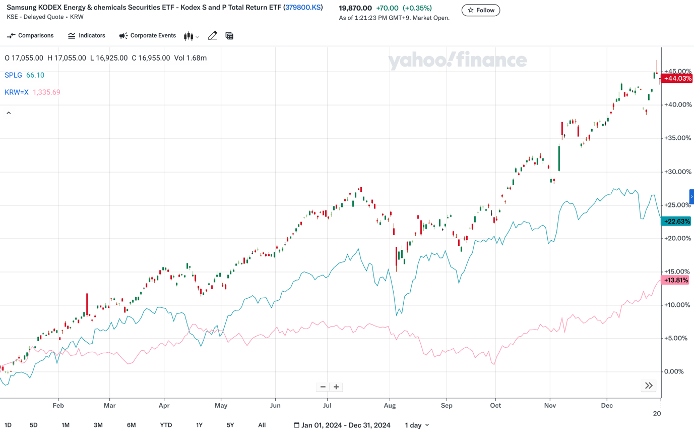Click the +13.81% pink KRW=X label

click(676, 280)
